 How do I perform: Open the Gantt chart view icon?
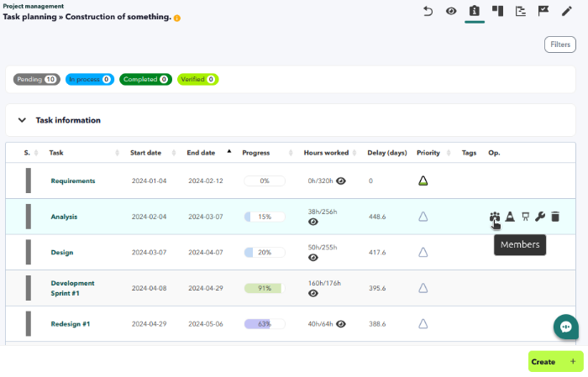click(521, 11)
